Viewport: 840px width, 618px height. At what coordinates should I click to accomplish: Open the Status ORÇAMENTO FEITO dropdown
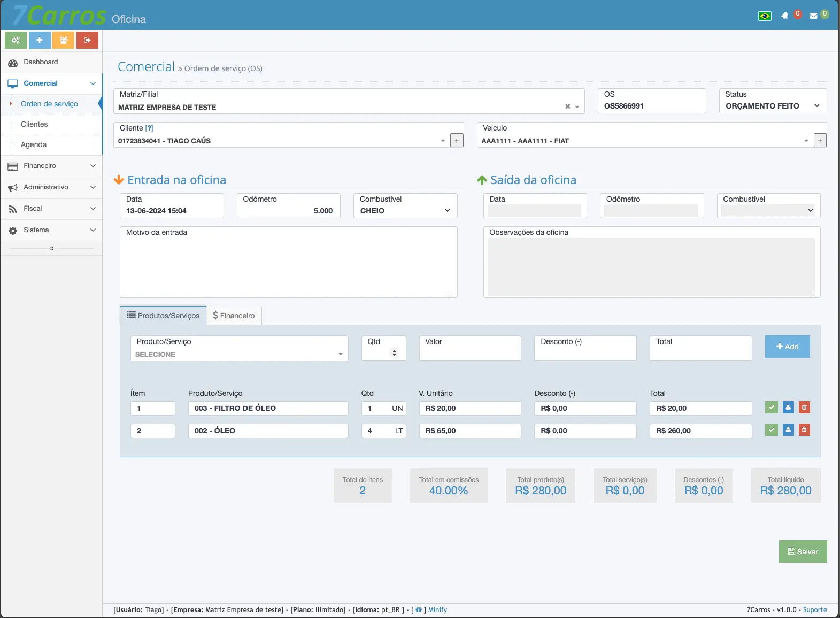click(773, 106)
